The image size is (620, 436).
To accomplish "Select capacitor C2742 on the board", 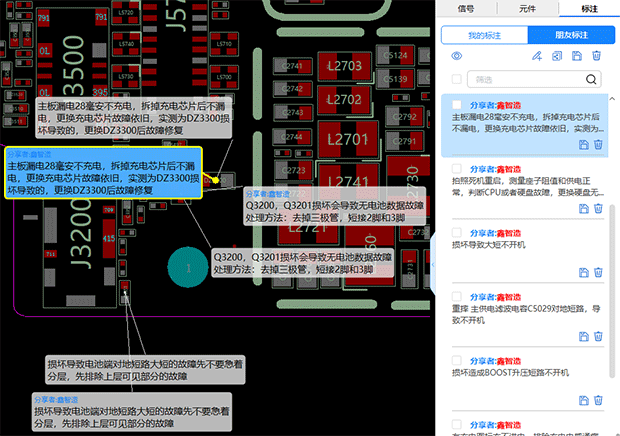I will [x=293, y=89].
